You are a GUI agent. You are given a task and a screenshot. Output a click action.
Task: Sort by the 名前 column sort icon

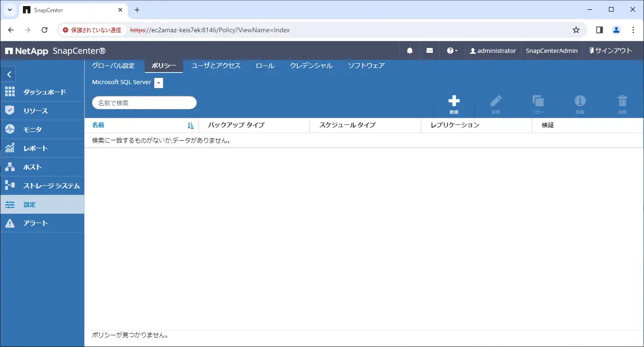click(190, 125)
